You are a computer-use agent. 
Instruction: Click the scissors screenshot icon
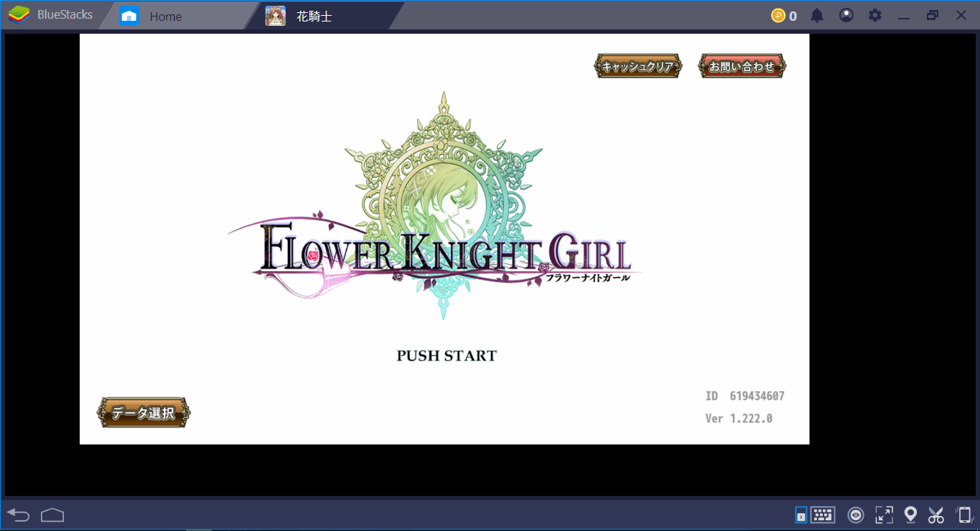(x=935, y=514)
